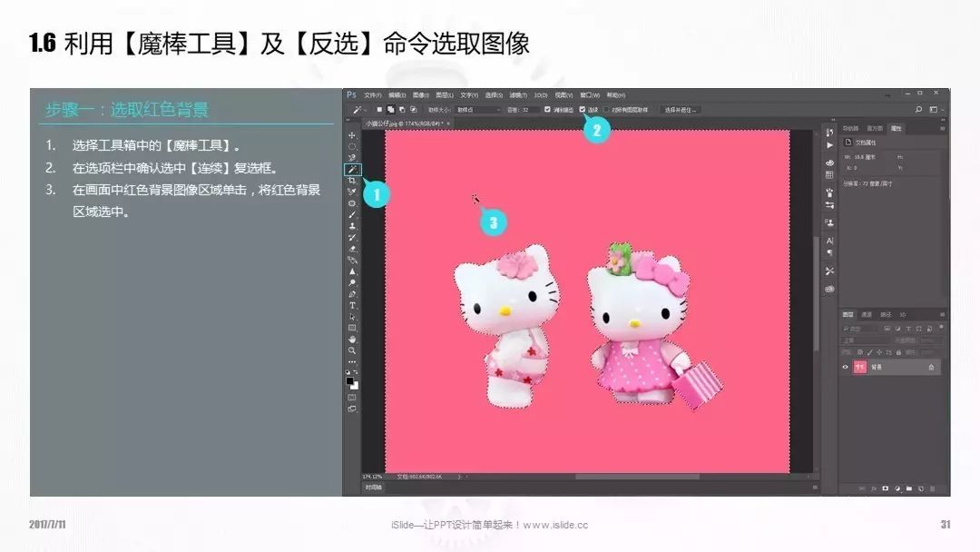This screenshot has width=980, height=552.
Task: Select the Brush tool
Action: (x=352, y=214)
